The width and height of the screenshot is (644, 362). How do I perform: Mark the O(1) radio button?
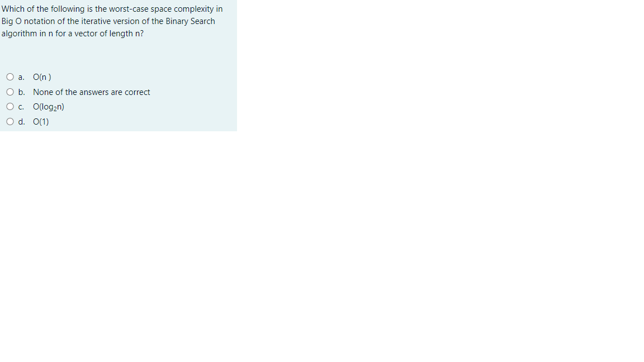(10, 121)
